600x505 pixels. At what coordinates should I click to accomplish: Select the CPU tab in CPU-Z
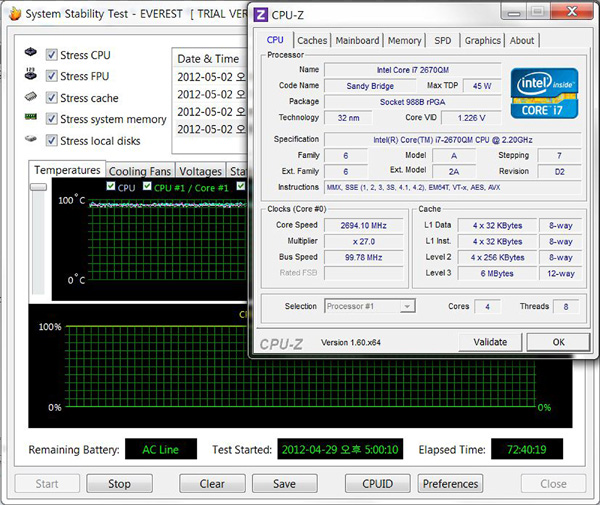(275, 40)
